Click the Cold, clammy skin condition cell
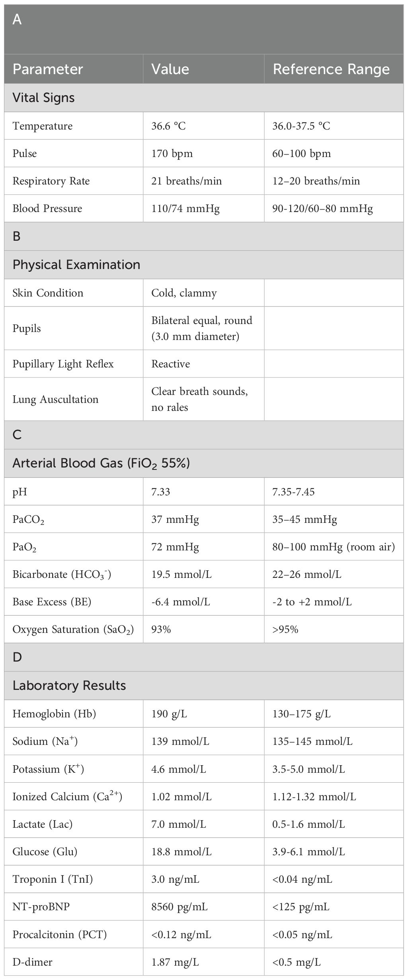This screenshot has height=980, width=408. point(184,293)
